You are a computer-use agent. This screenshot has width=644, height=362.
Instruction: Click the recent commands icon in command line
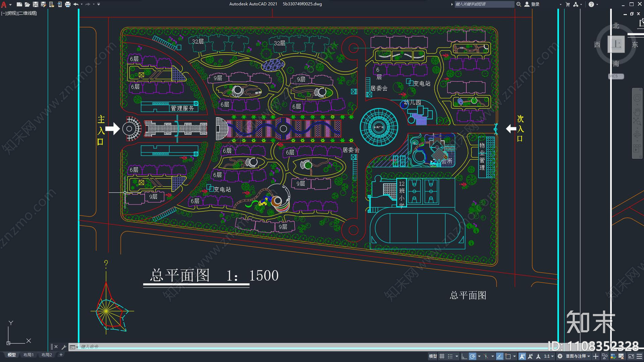click(72, 347)
